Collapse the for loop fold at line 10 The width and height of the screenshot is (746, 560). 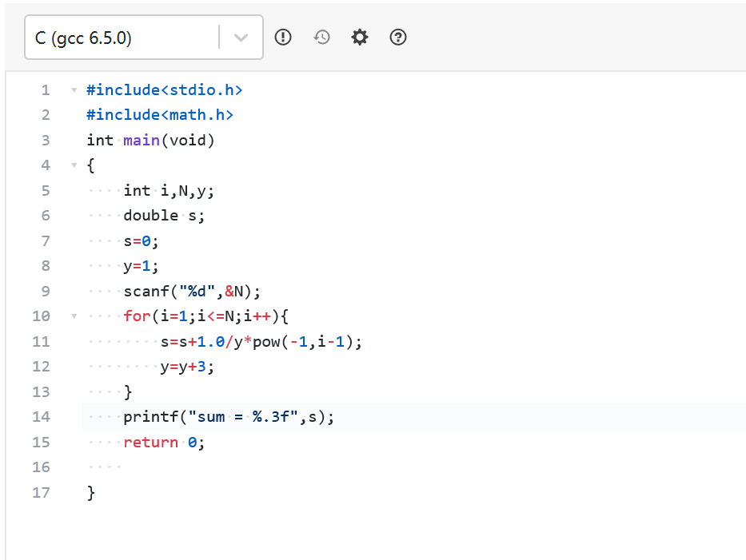74,316
